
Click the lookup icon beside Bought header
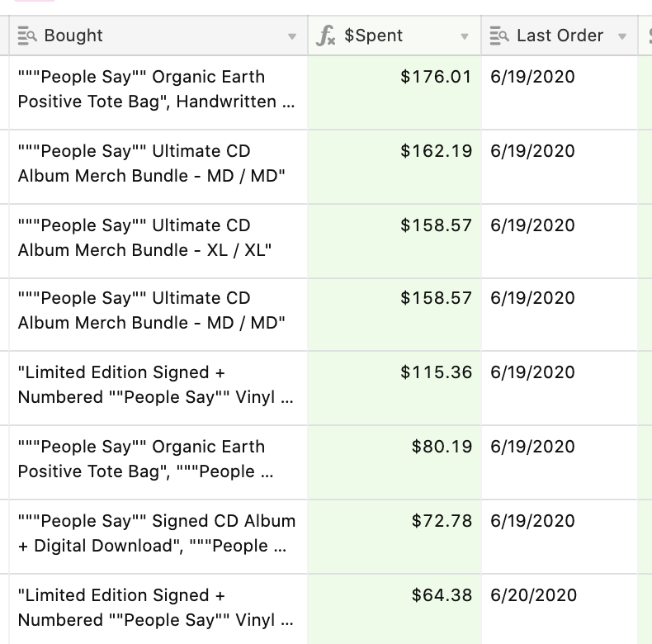click(x=27, y=36)
